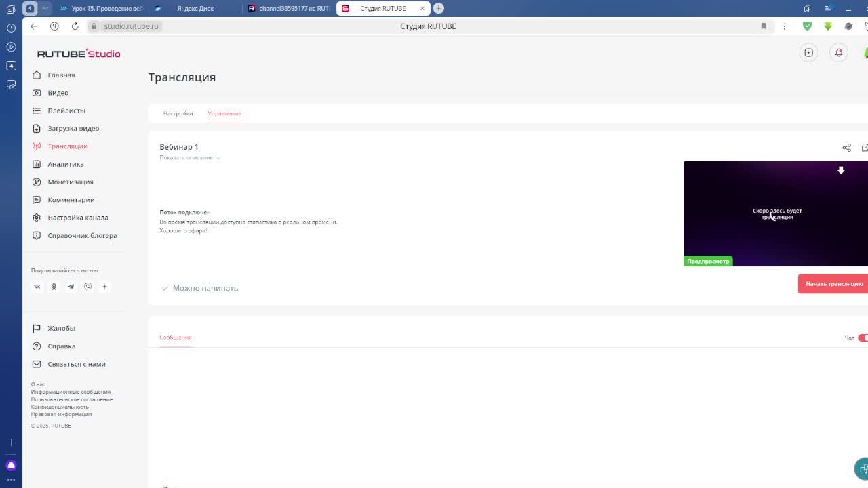Expand Показать описание under Вебинар 1

click(x=190, y=158)
